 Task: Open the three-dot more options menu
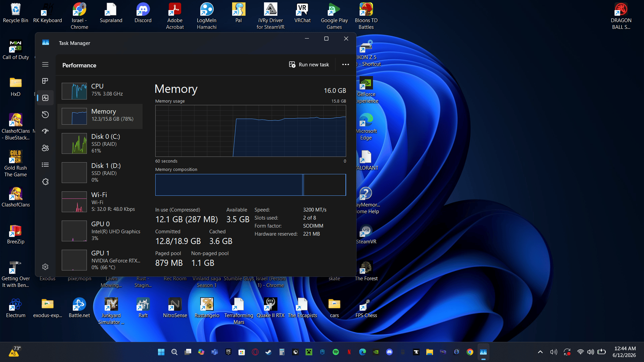[345, 65]
